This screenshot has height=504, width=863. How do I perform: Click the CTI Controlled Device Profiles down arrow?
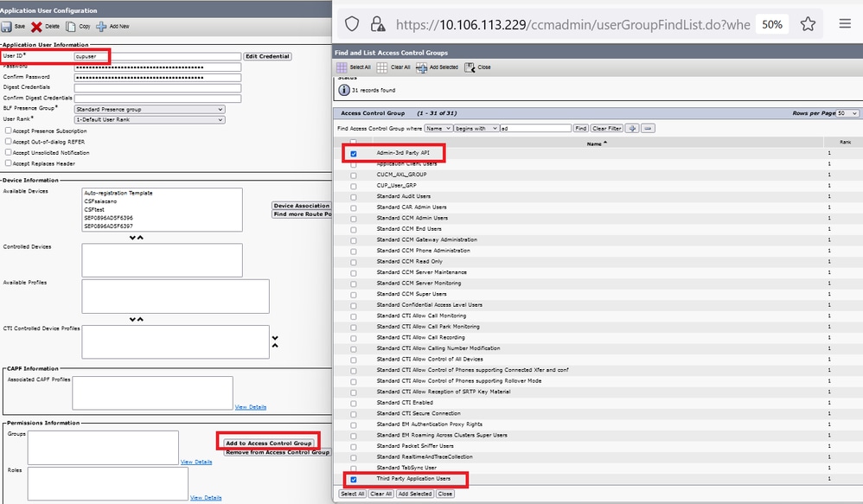[x=275, y=338]
